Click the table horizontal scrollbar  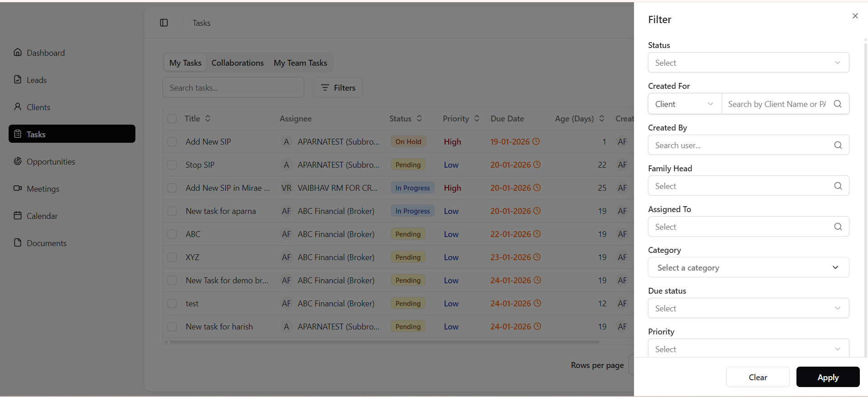[x=384, y=342]
